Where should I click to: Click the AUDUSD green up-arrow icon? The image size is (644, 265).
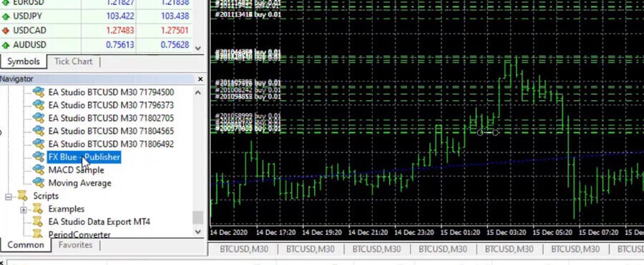pos(5,45)
